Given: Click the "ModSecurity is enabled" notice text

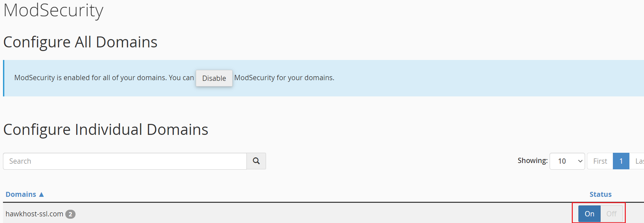Looking at the screenshot, I should pos(104,78).
